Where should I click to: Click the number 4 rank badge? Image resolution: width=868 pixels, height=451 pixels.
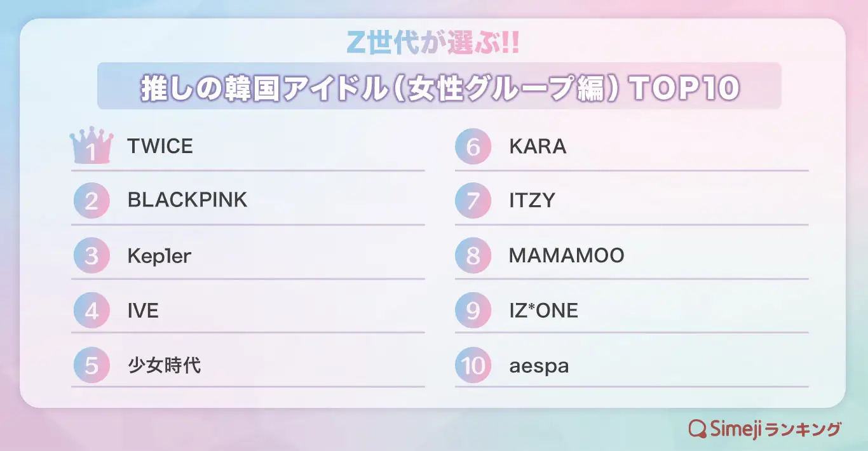92,311
